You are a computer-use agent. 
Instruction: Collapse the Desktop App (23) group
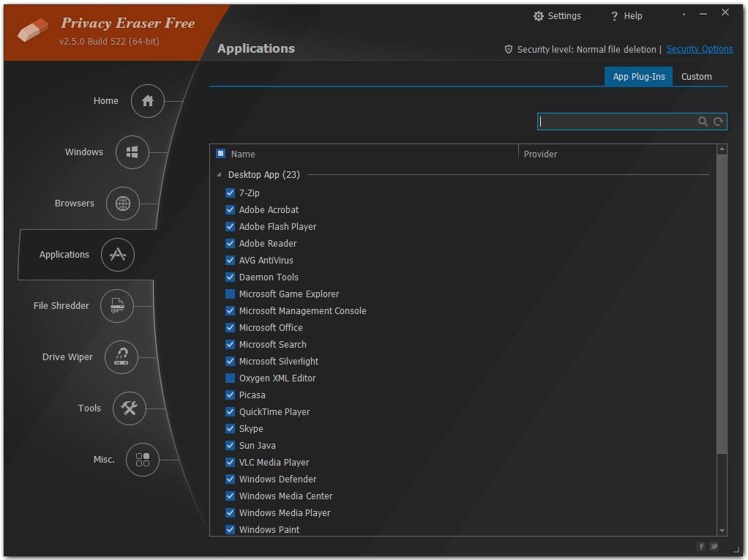click(219, 174)
